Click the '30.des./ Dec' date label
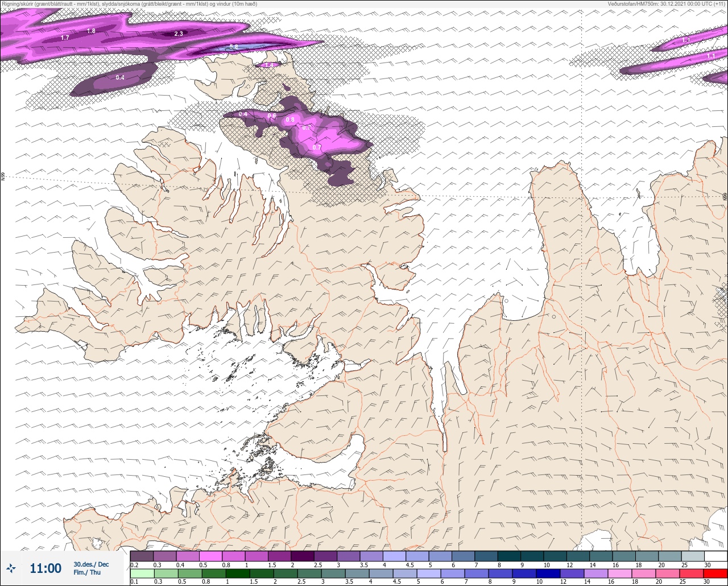Image resolution: width=728 pixels, height=586 pixels. pyautogui.click(x=91, y=564)
